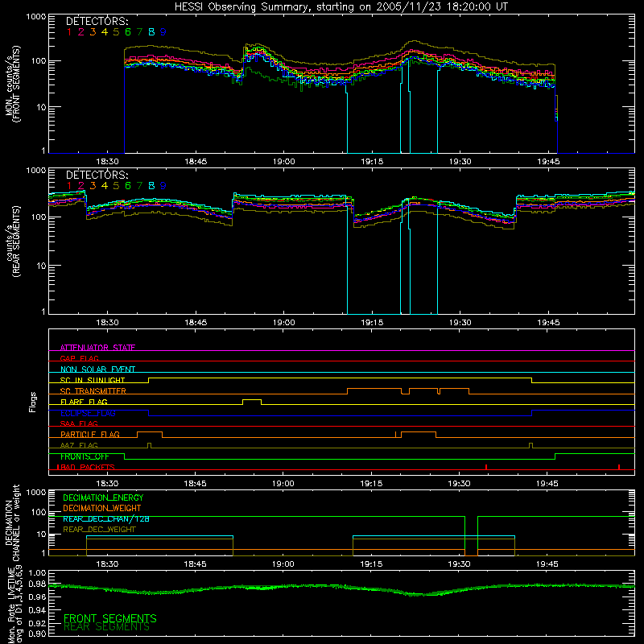Select the SC_IN_SUNLIGHT flag label
The width and height of the screenshot is (644, 644).
click(93, 380)
